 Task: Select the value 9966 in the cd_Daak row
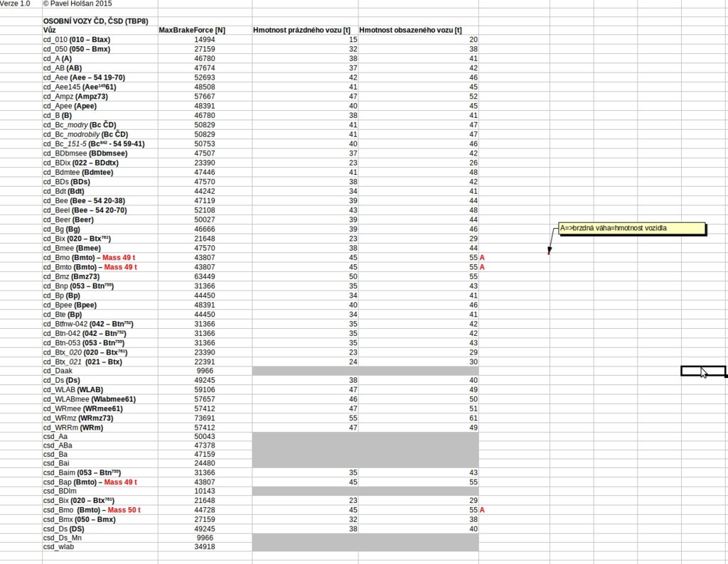(205, 371)
